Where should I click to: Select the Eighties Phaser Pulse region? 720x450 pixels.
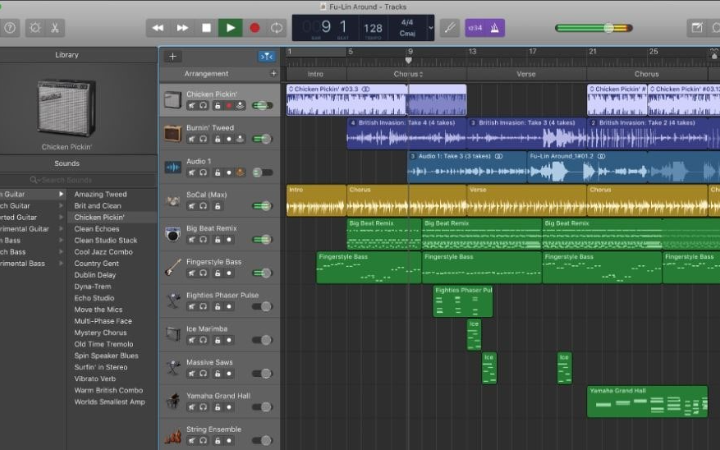click(x=463, y=301)
